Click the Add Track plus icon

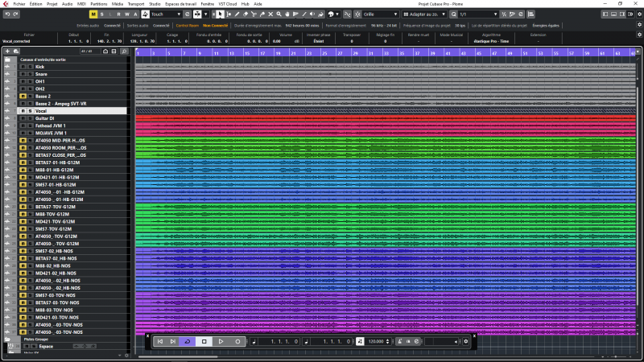pos(6,51)
